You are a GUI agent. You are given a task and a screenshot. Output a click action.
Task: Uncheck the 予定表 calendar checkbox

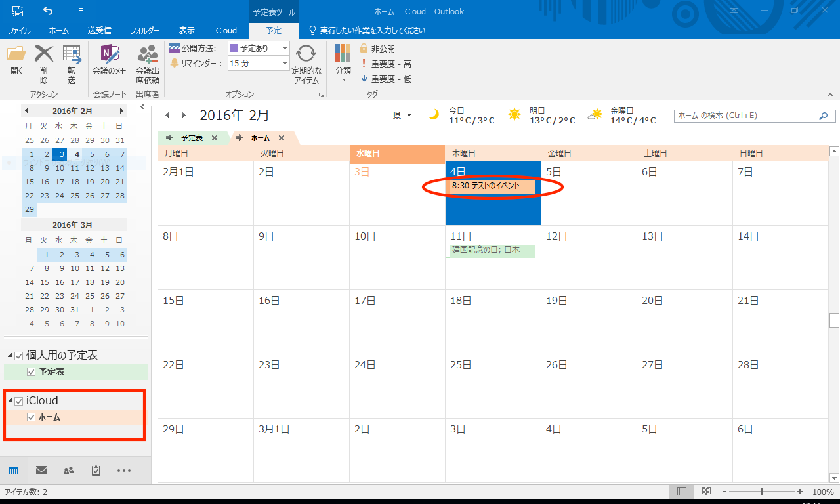(31, 372)
